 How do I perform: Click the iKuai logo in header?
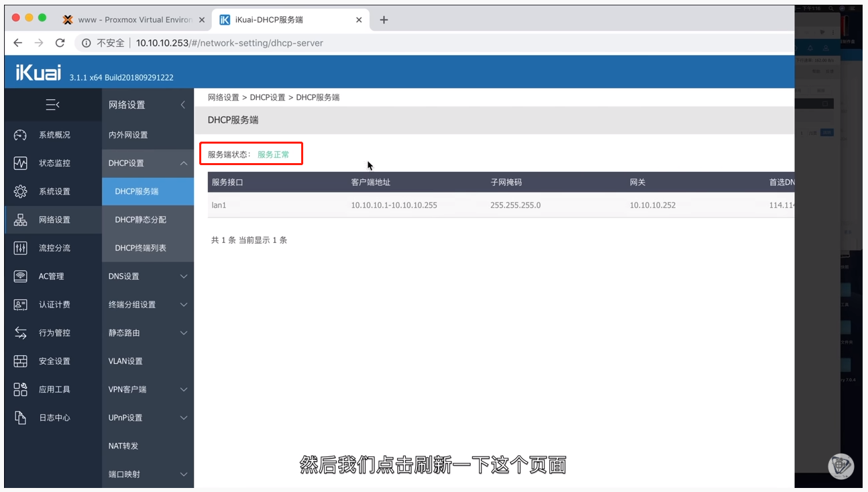[38, 72]
